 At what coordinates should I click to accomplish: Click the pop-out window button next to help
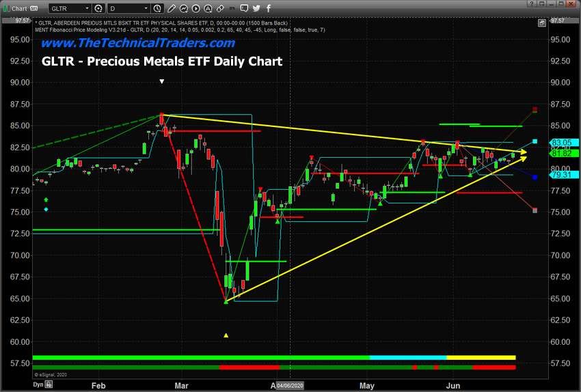pyautogui.click(x=542, y=3)
